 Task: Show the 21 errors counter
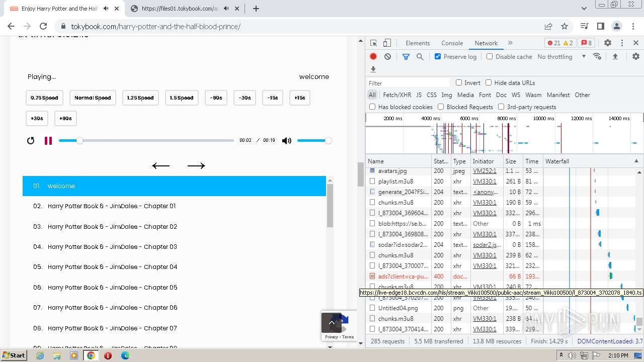(554, 43)
